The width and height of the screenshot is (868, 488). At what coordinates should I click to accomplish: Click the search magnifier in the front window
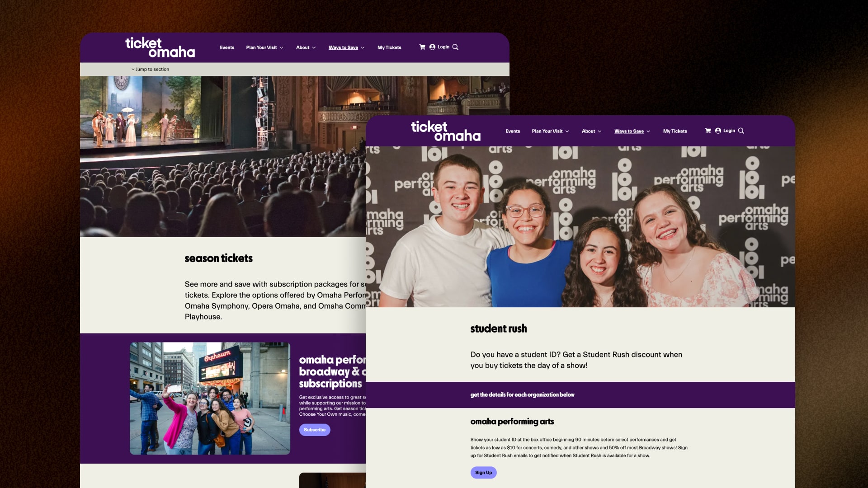pos(741,131)
